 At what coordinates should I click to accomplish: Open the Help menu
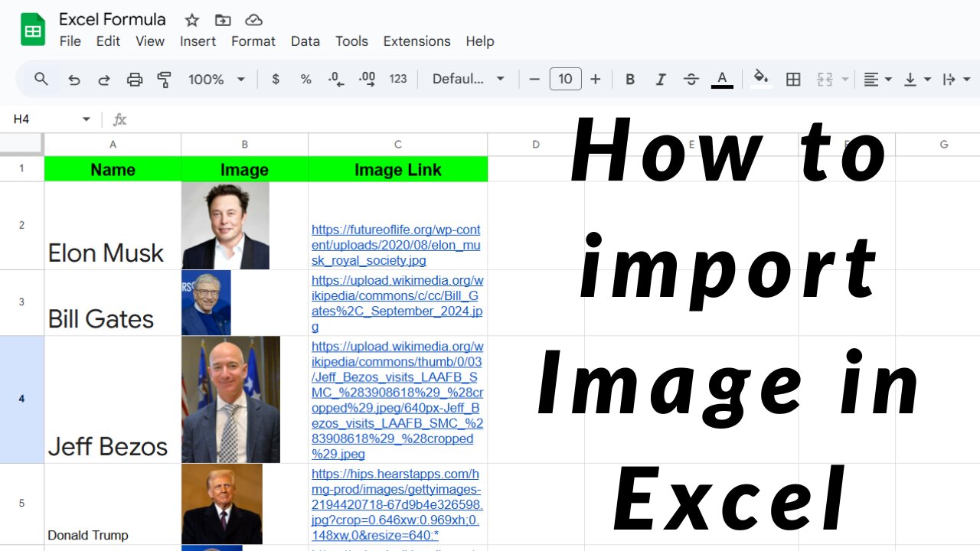480,41
